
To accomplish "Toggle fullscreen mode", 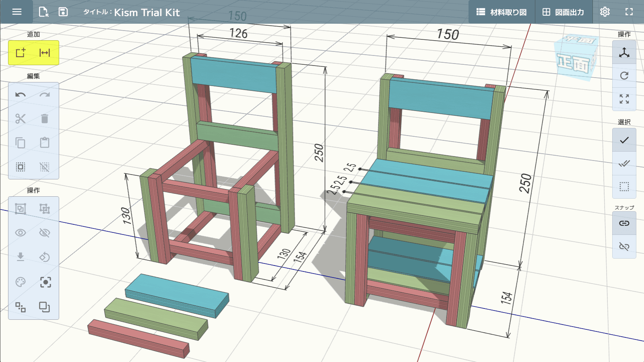I will click(629, 12).
